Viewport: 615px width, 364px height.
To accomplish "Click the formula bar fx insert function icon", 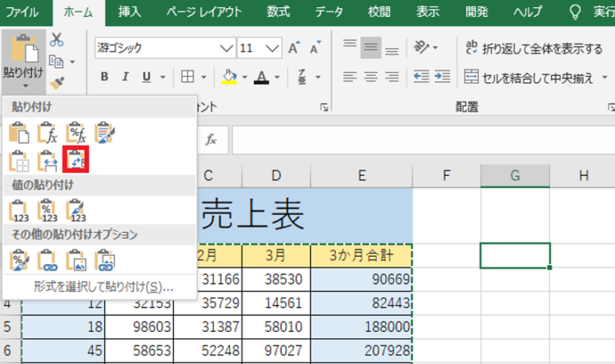I will (211, 139).
